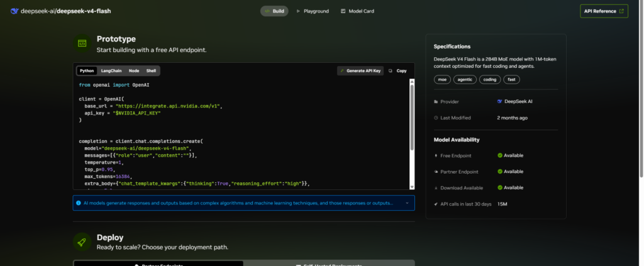Click 'Start building with a free API endpoint.'
The image size is (644, 266).
click(x=151, y=50)
